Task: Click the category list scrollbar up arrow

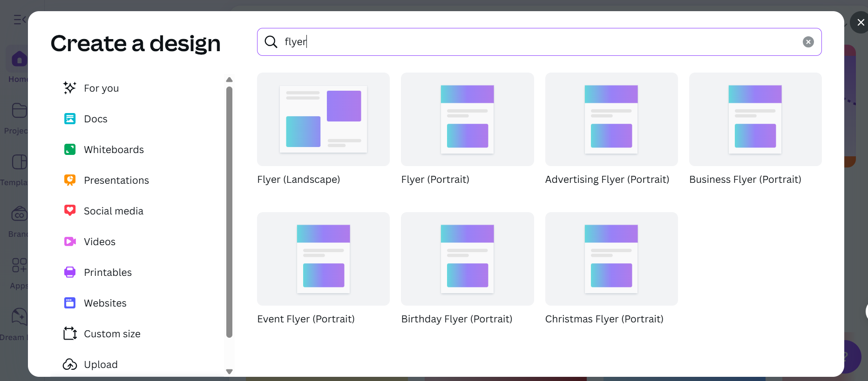Action: [229, 80]
